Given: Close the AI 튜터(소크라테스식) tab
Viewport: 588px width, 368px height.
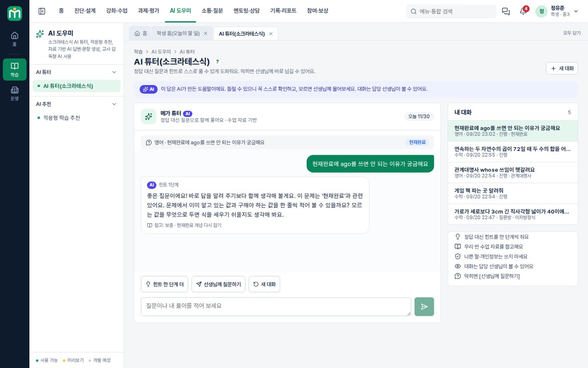Looking at the screenshot, I should coord(271,34).
